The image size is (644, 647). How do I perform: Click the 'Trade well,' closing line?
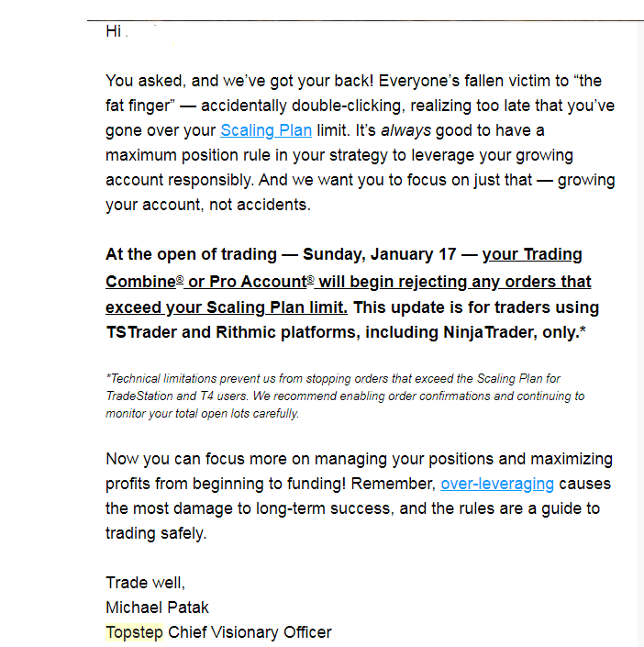pyautogui.click(x=145, y=583)
